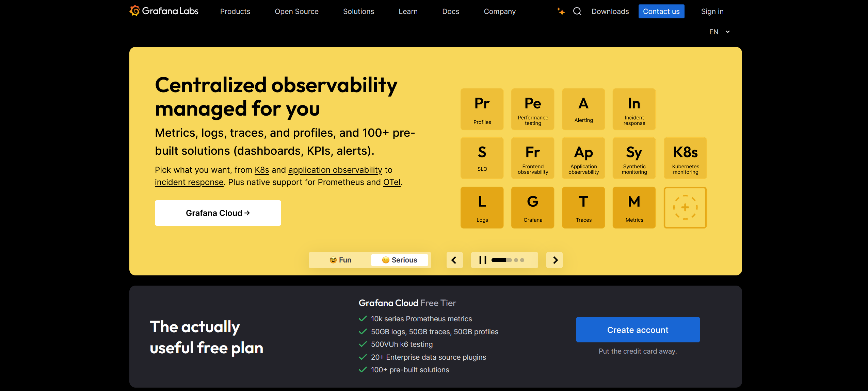Select the S SLO tile

[x=482, y=158]
